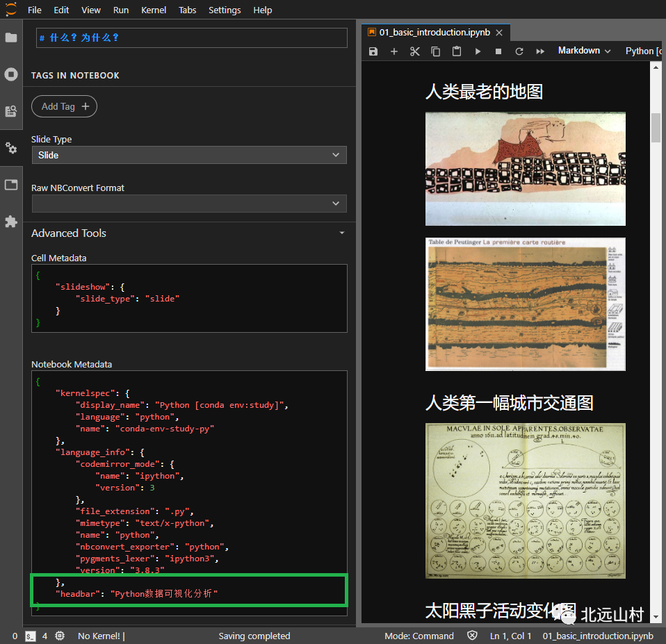Click 'Mode: Command' in the status bar

419,636
